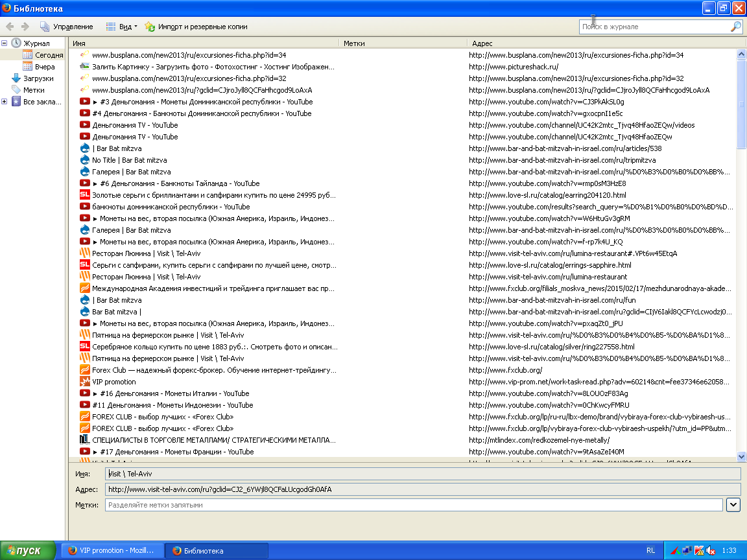The width and height of the screenshot is (747, 560).
Task: Click YouTube icon of '#3 Деньгомания' row
Action: tap(85, 101)
